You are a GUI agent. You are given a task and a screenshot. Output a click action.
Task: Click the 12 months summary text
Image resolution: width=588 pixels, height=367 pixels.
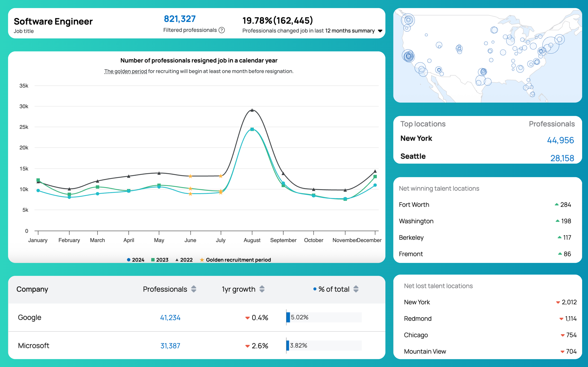point(350,31)
